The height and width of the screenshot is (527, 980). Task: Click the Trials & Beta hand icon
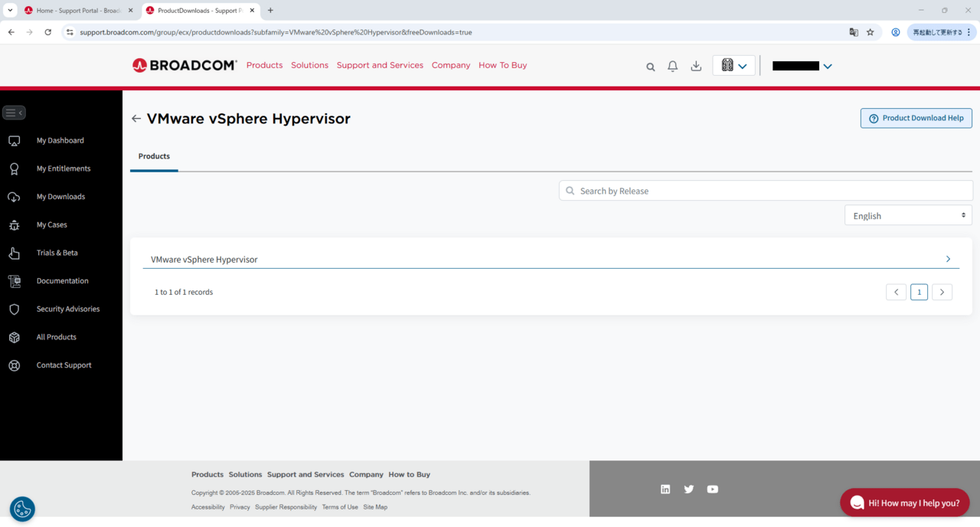pos(14,253)
